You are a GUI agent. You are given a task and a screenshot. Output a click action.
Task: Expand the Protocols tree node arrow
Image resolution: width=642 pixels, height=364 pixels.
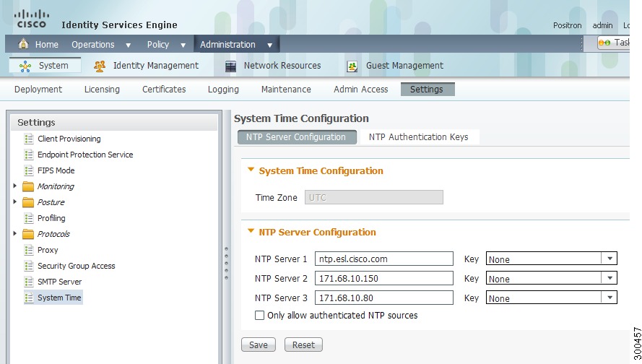click(x=14, y=233)
